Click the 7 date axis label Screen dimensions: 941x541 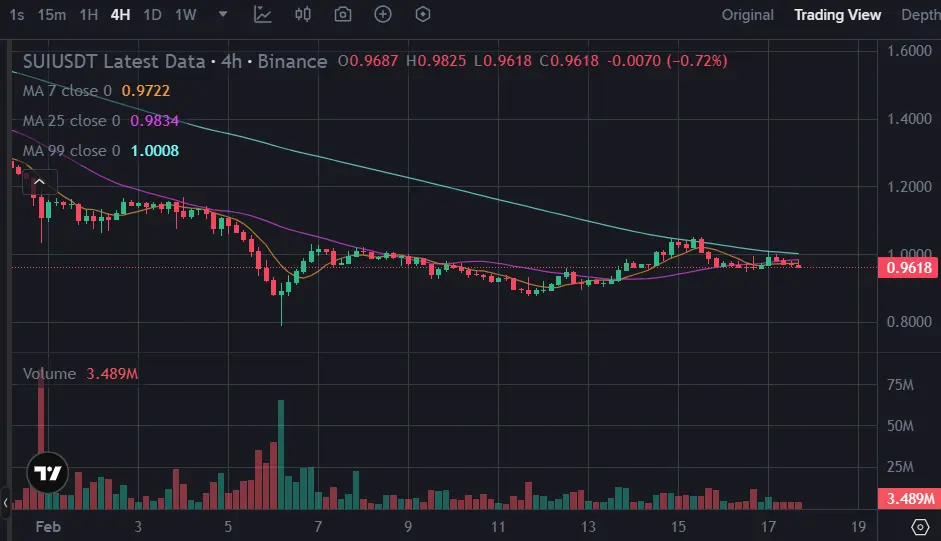[x=318, y=527]
